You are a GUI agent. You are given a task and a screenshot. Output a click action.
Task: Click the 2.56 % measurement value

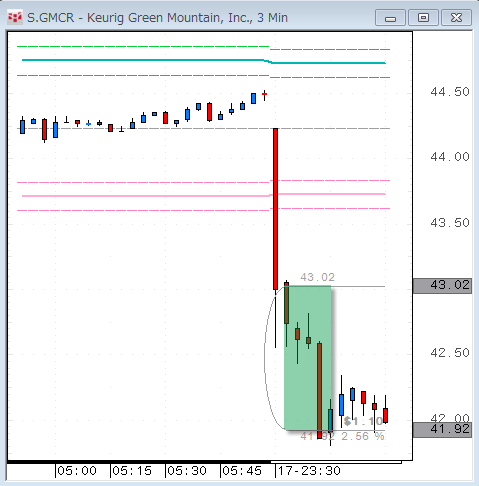363,436
